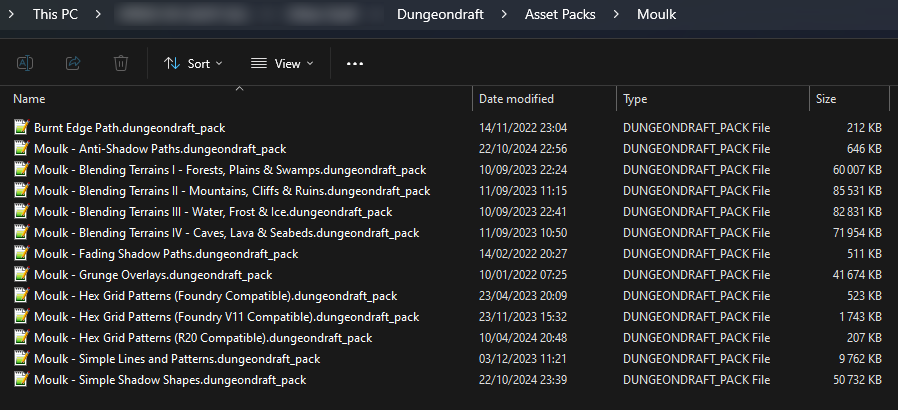Click the Anti-Shadow Paths file icon
Viewport: 898px width, 410px height.
[x=21, y=149]
